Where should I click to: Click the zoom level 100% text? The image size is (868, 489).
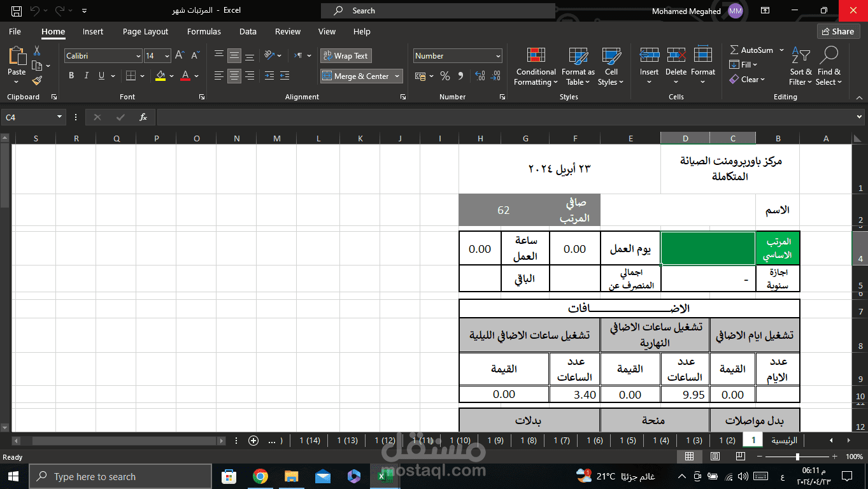point(854,457)
